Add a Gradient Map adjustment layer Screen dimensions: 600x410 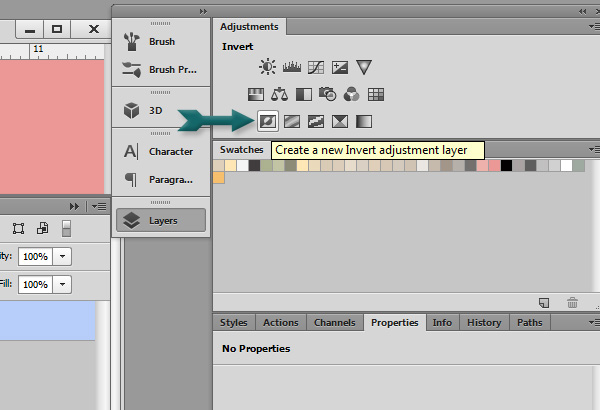point(364,122)
